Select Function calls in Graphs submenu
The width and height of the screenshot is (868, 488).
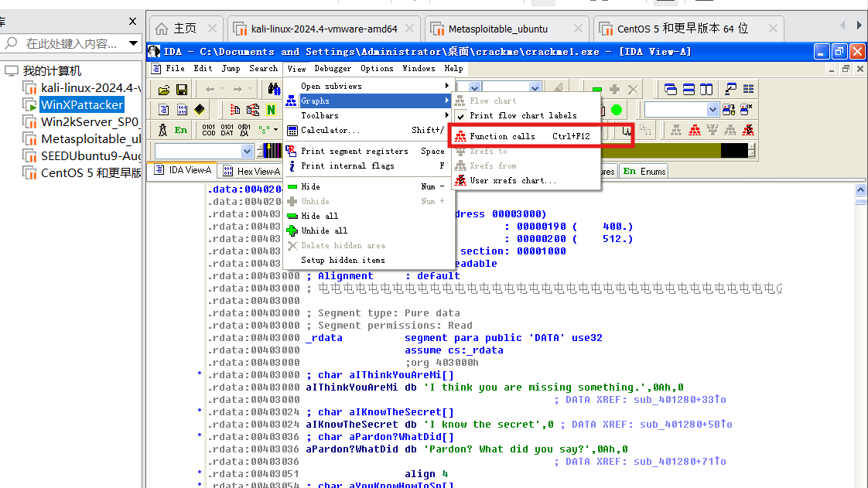[526, 136]
